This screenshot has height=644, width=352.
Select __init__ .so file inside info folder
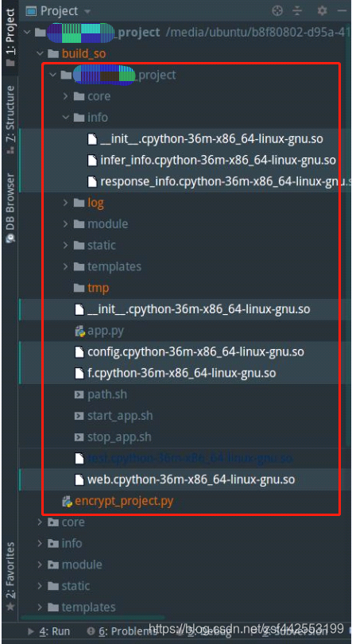pyautogui.click(x=211, y=139)
